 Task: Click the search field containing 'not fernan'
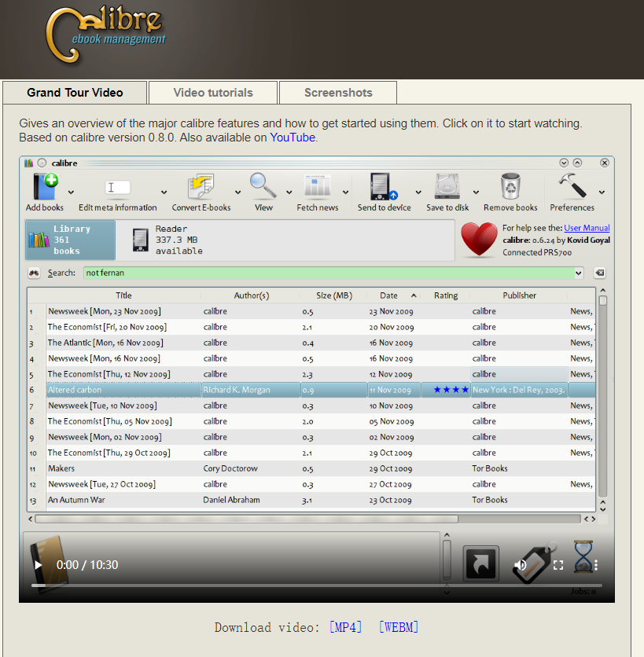pos(329,273)
